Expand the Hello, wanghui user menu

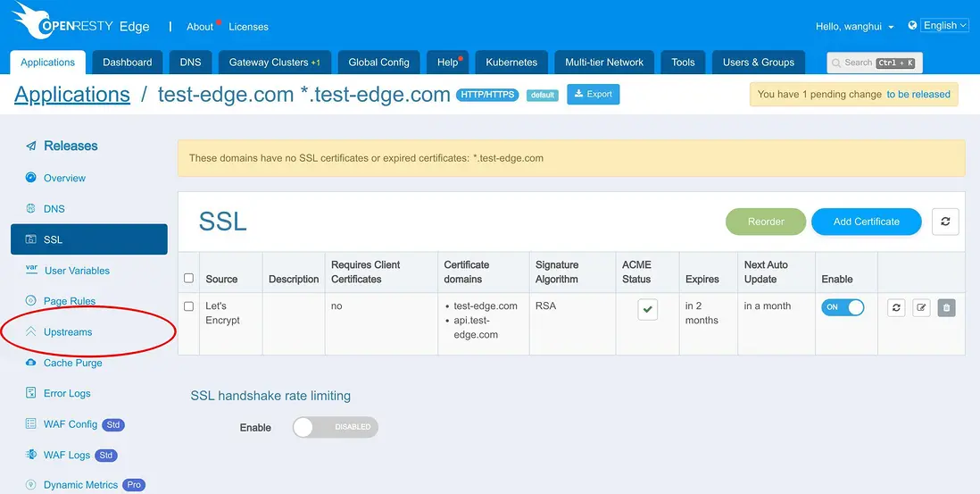click(x=855, y=27)
